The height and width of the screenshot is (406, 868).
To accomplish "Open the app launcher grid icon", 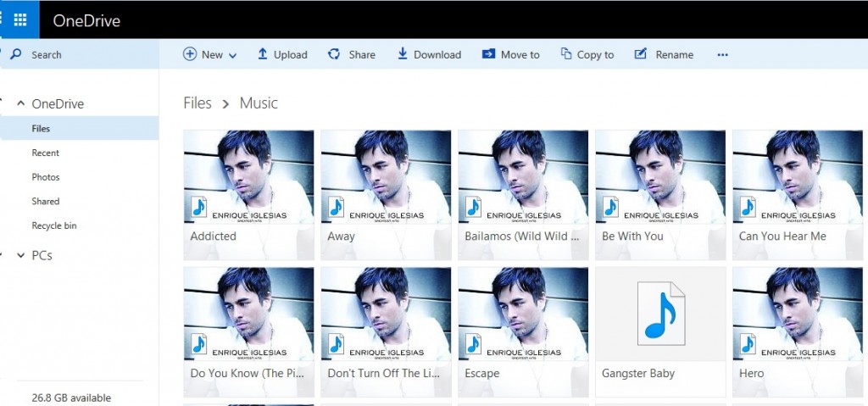I will click(20, 20).
